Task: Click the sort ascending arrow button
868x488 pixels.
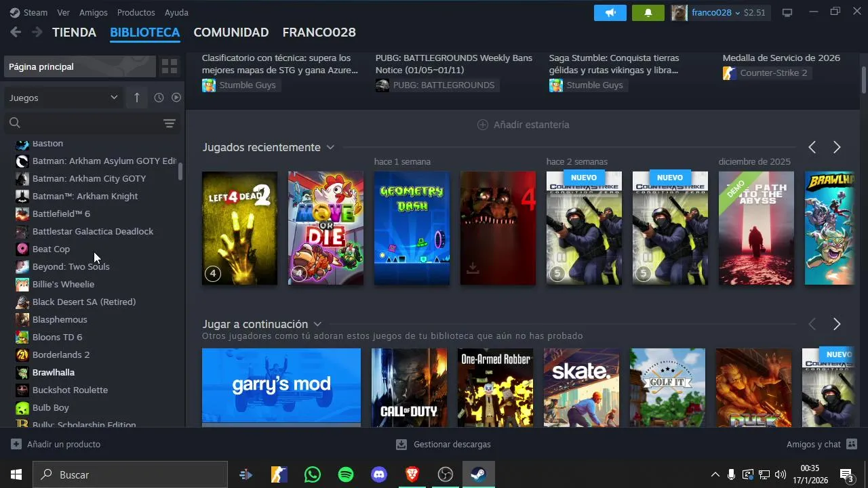Action: (136, 98)
